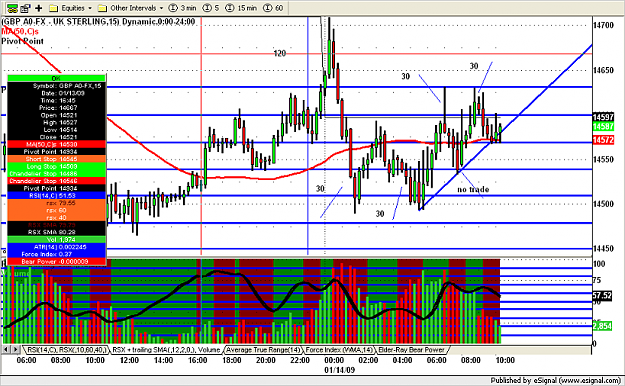This screenshot has width=625, height=386.
Task: Click the tab scroll left arrow
Action: 6,350
